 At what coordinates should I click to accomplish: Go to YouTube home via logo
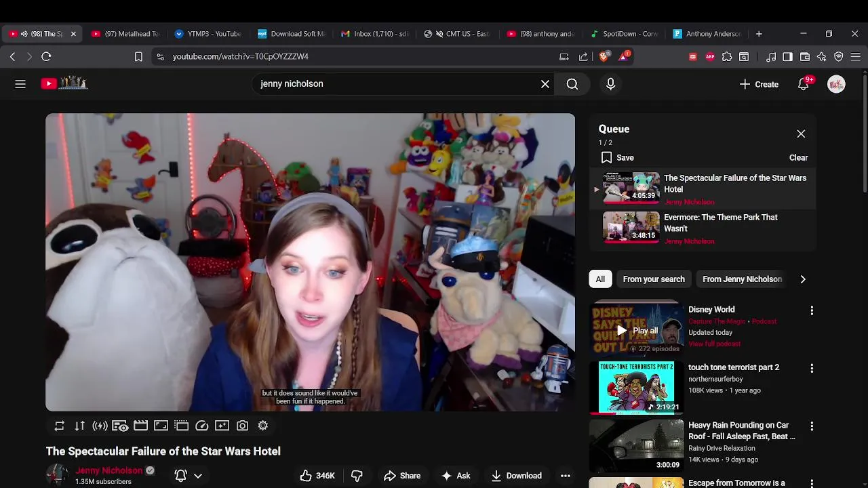coord(64,83)
